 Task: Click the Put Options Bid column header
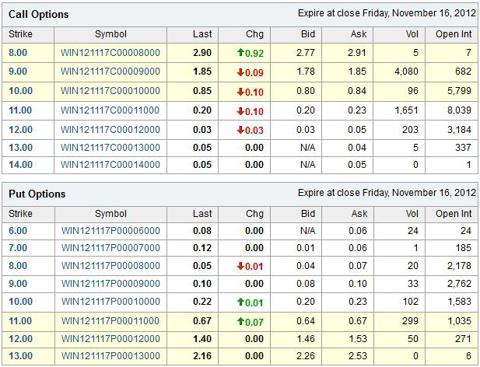308,214
